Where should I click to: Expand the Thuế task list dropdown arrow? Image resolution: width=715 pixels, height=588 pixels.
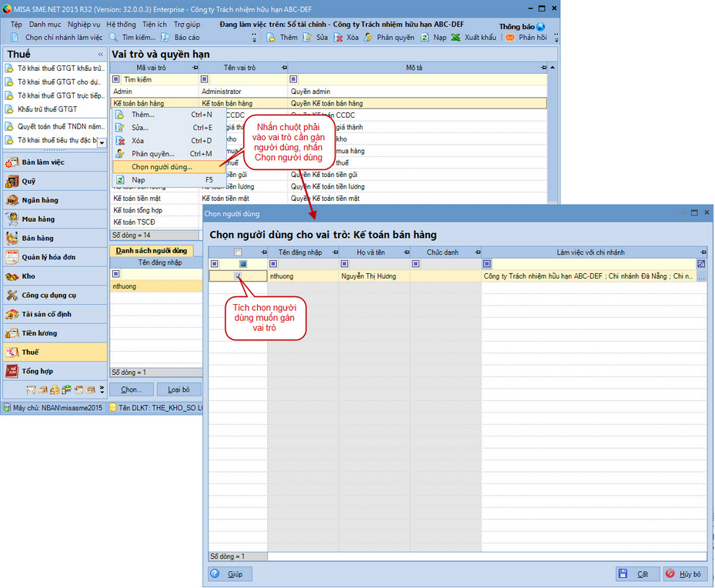click(x=102, y=142)
